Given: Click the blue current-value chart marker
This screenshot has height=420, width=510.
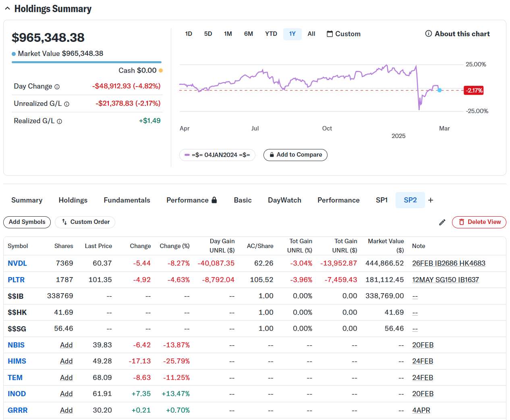Looking at the screenshot, I should 440,90.
